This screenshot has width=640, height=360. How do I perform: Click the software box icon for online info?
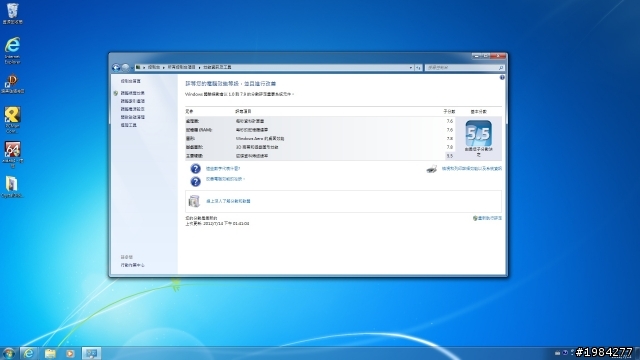[x=194, y=201]
